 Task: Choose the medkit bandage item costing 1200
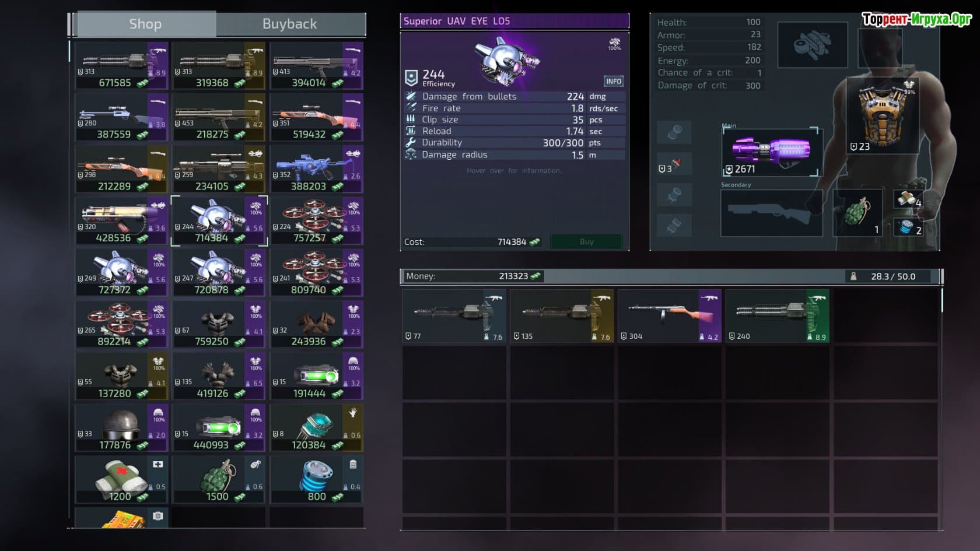[x=121, y=480]
